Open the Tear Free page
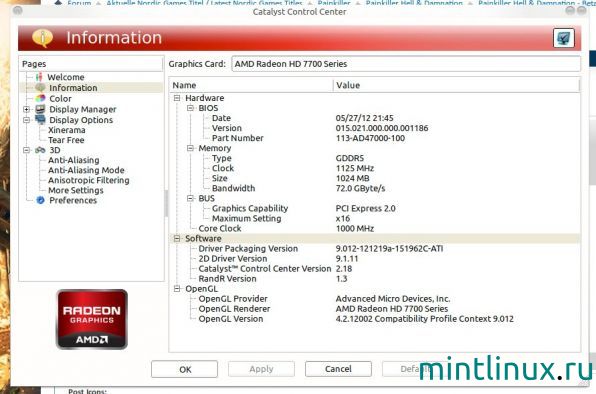Image resolution: width=596 pixels, height=394 pixels. tap(66, 140)
